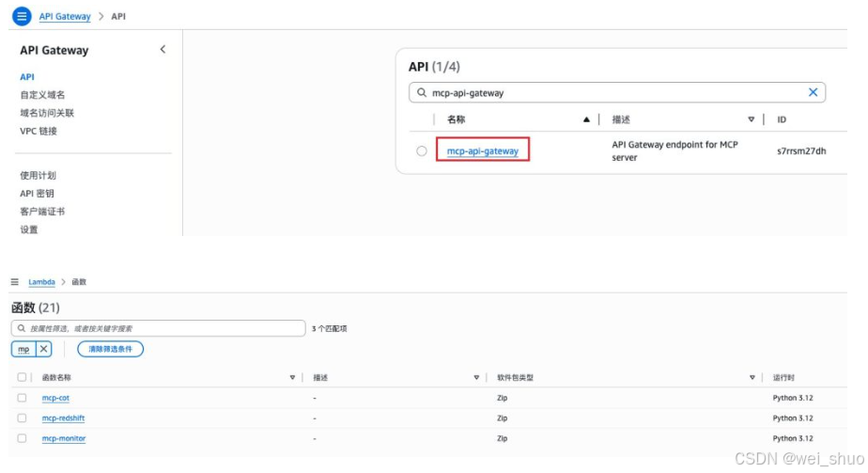This screenshot has width=868, height=473.
Task: Open 客户端证书 in the sidebar
Action: (x=42, y=212)
